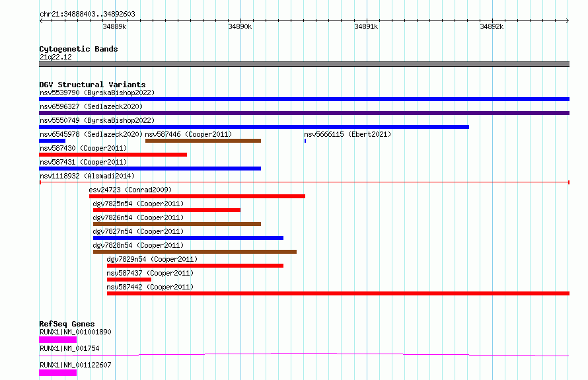Select the blue nsv5550749 variant bar
Image resolution: width=588 pixels, height=380 pixels.
click(x=254, y=127)
